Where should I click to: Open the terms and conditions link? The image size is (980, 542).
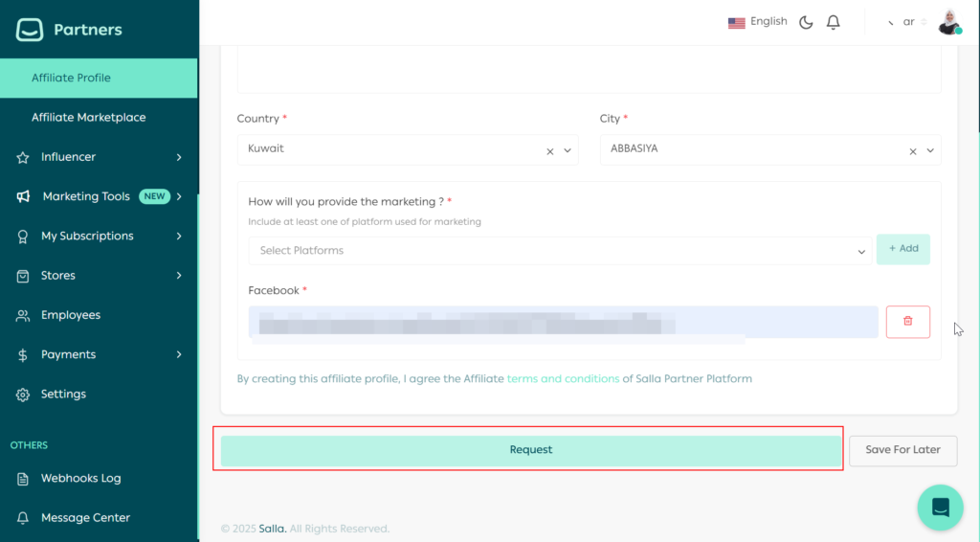(563, 379)
